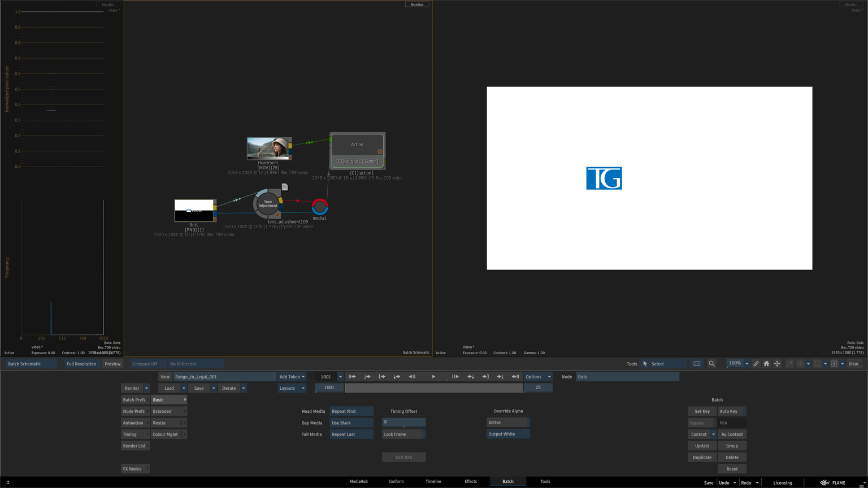Screen dimensions: 868x488
Task: Click the three-column viewport layout icon
Action: coord(697,364)
